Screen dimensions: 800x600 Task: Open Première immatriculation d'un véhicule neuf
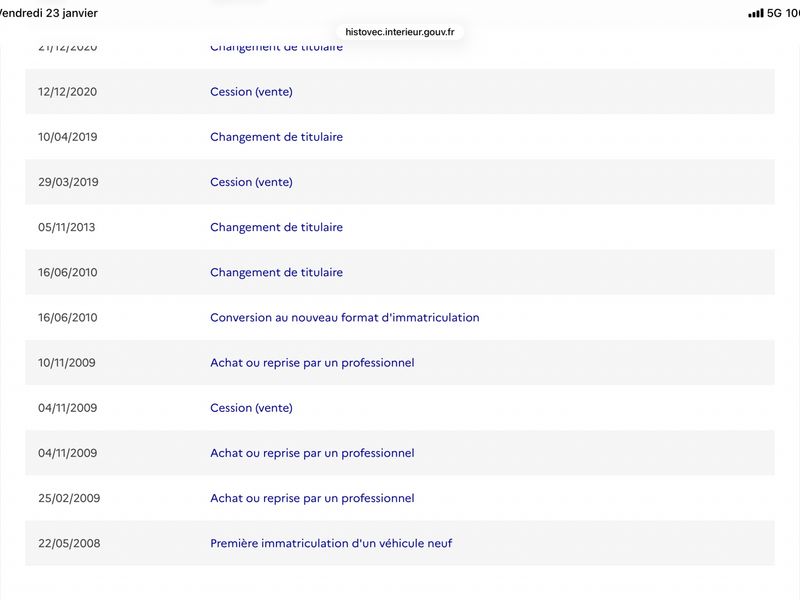[331, 543]
